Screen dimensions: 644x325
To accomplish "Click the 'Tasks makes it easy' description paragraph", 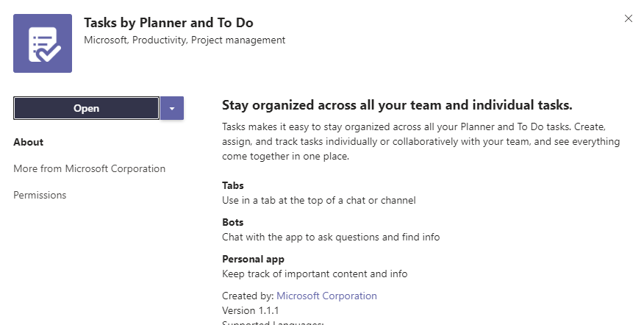I will point(421,141).
